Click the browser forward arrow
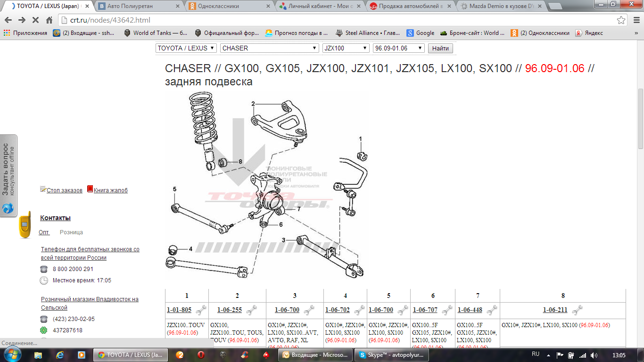The image size is (644, 362). (x=22, y=20)
